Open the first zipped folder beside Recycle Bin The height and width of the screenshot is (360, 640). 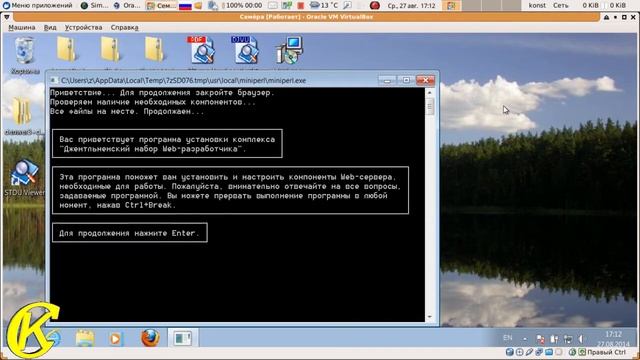(67, 50)
